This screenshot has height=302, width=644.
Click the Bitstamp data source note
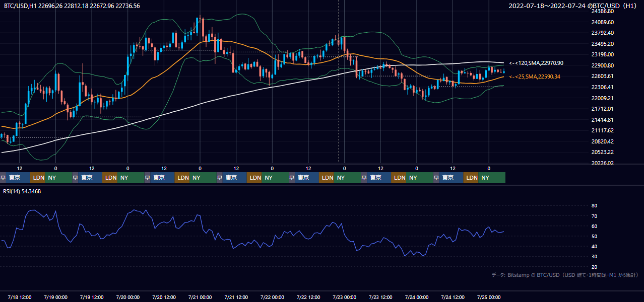(565, 275)
